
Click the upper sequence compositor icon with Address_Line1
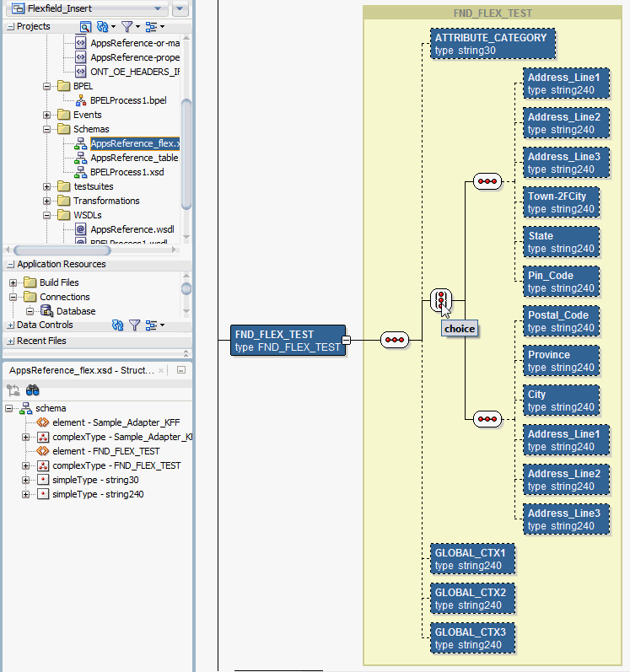(x=487, y=181)
